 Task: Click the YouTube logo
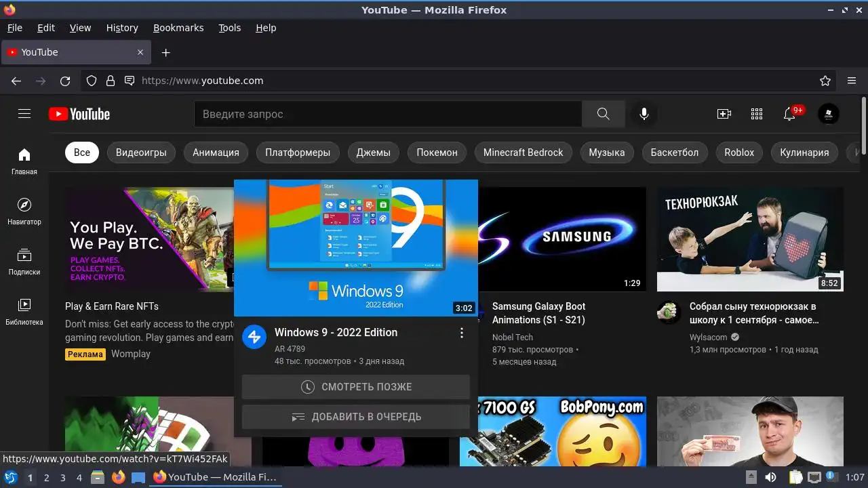[79, 114]
